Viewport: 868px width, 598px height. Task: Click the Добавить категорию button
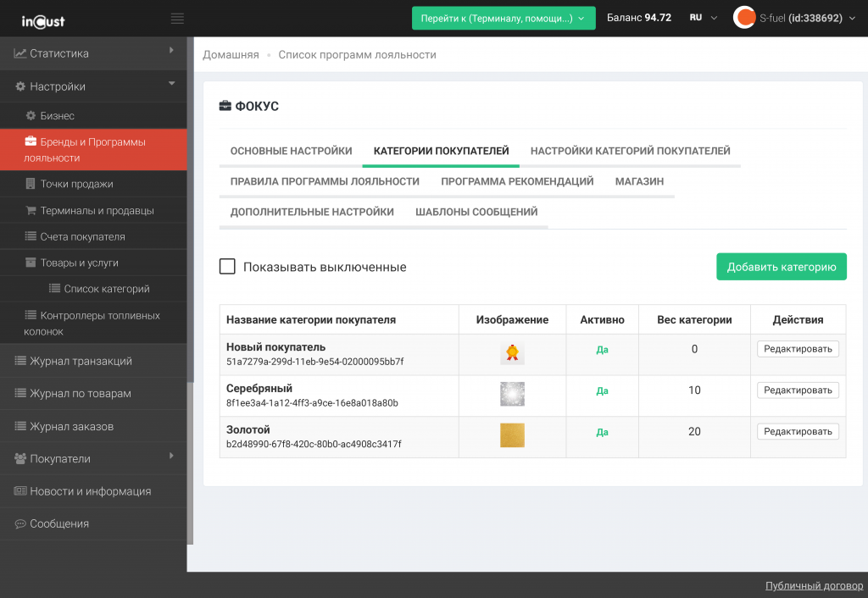point(781,267)
